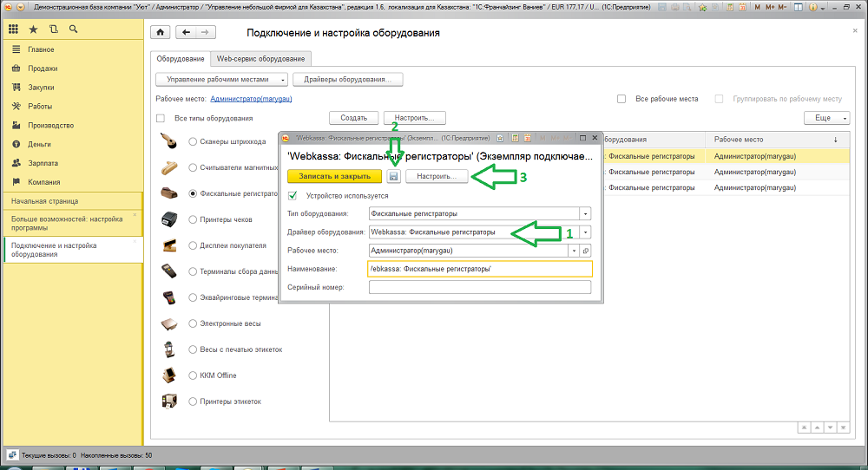Open the Еще dropdown menu
The width and height of the screenshot is (868, 470).
point(826,118)
